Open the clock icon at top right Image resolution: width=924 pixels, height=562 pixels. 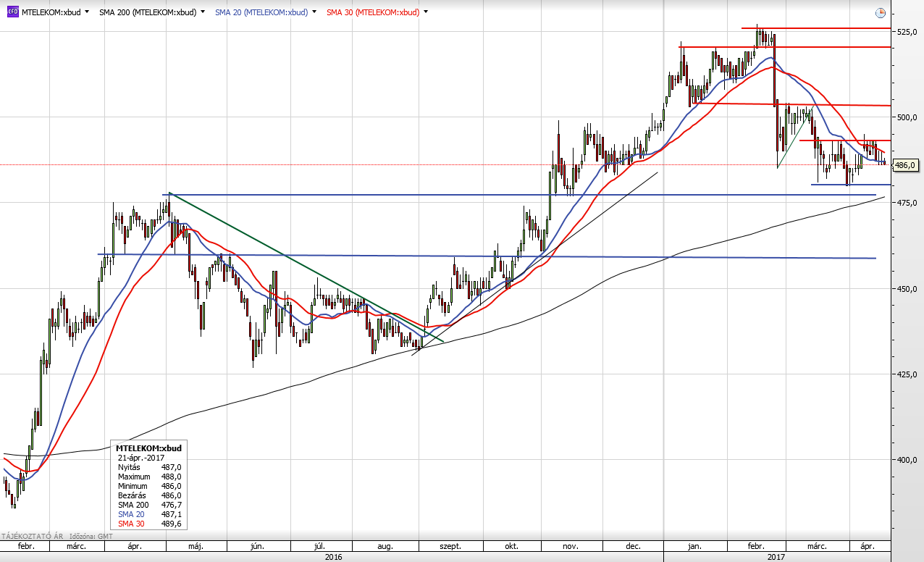pyautogui.click(x=880, y=13)
